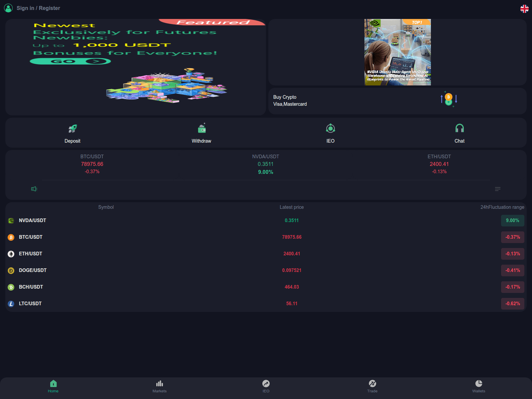The image size is (532, 399).
Task: Click the Deposit rocket icon
Action: click(72, 129)
